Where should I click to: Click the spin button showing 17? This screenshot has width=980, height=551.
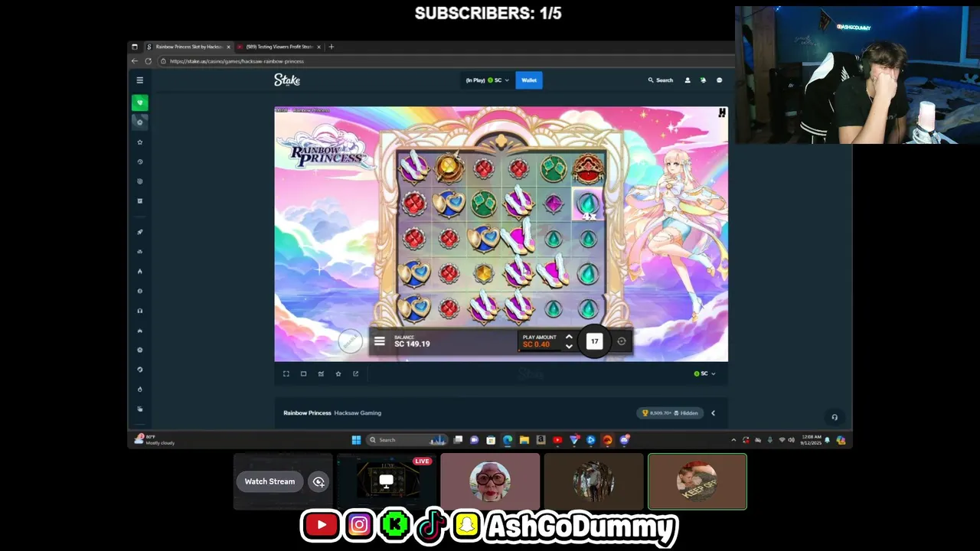point(594,341)
